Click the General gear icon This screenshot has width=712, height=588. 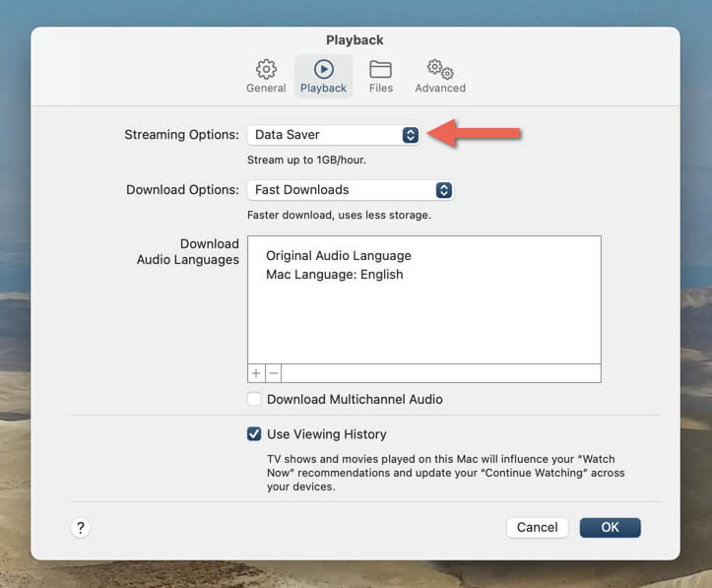266,69
